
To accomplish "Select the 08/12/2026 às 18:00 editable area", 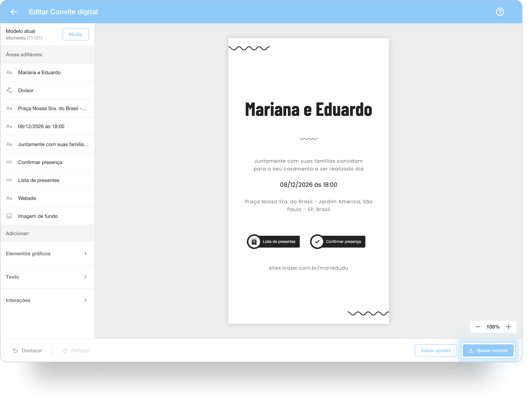I will (x=41, y=126).
